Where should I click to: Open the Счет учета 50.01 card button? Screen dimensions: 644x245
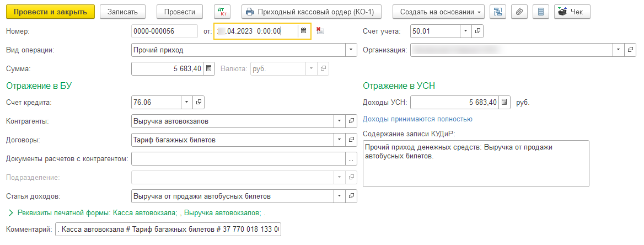click(x=477, y=31)
